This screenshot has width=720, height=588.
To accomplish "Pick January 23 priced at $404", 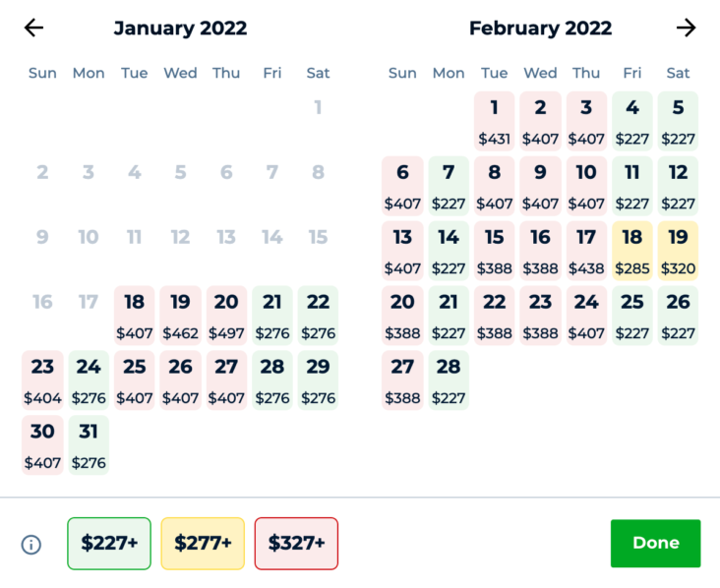I will tap(42, 381).
